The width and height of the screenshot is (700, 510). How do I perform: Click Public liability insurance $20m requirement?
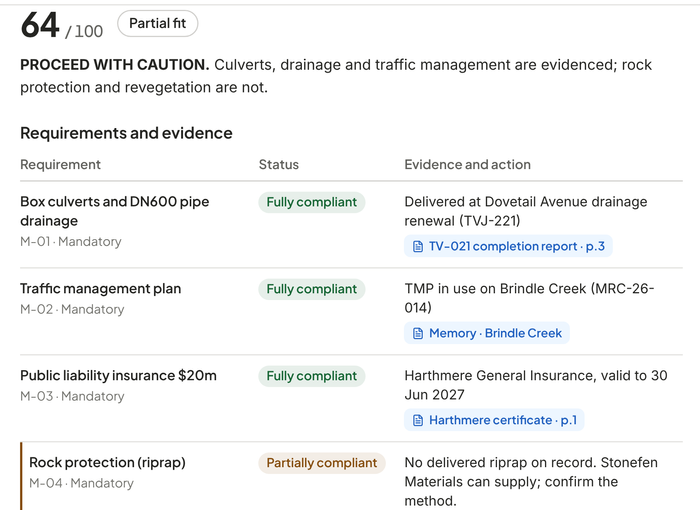tap(118, 375)
